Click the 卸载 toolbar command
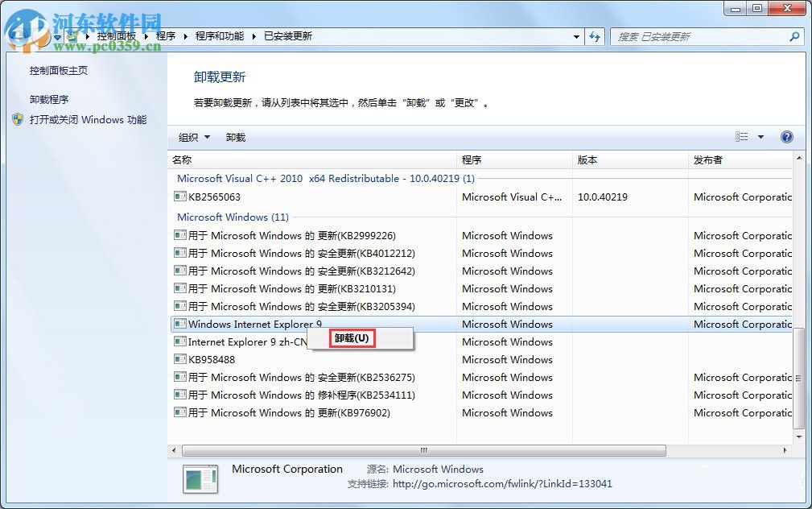Image resolution: width=812 pixels, height=509 pixels. tap(234, 137)
